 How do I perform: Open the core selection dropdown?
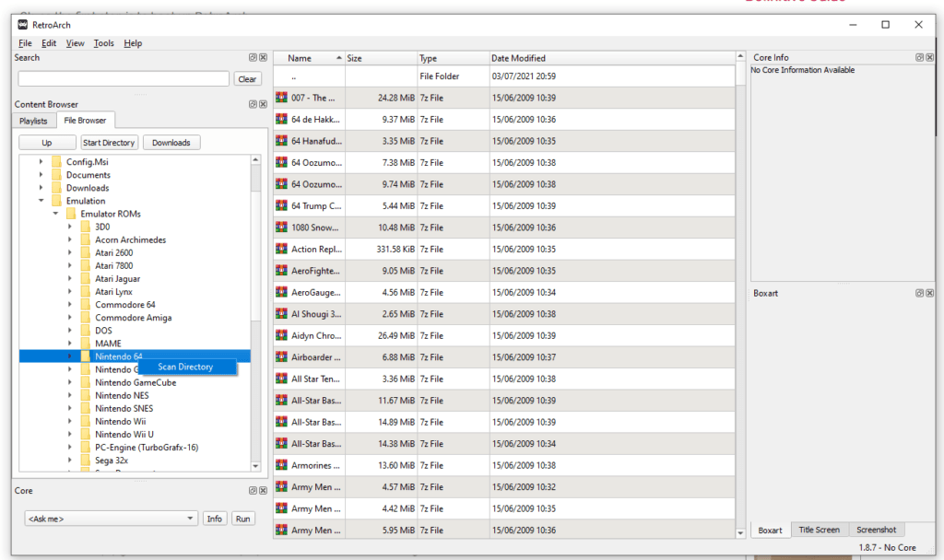point(111,519)
